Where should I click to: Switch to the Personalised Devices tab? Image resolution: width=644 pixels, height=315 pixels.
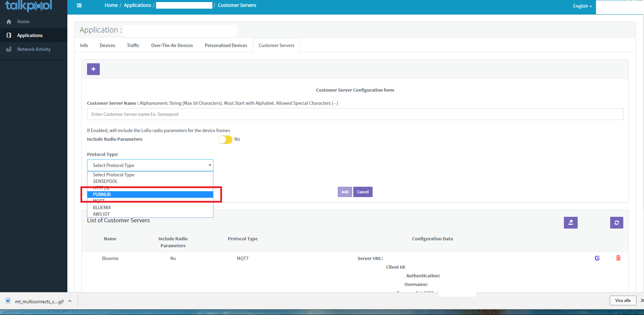click(x=226, y=45)
